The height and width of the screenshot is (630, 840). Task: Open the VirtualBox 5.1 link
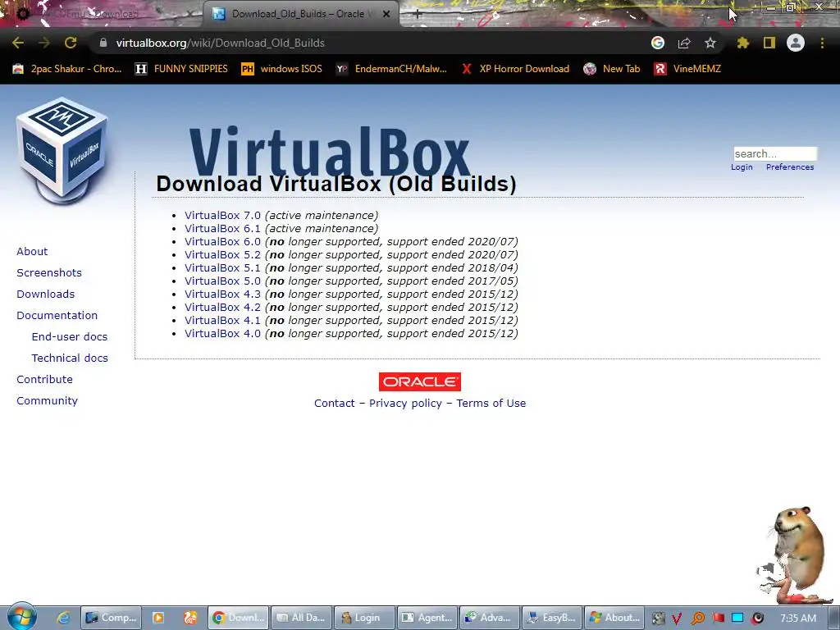tap(223, 268)
